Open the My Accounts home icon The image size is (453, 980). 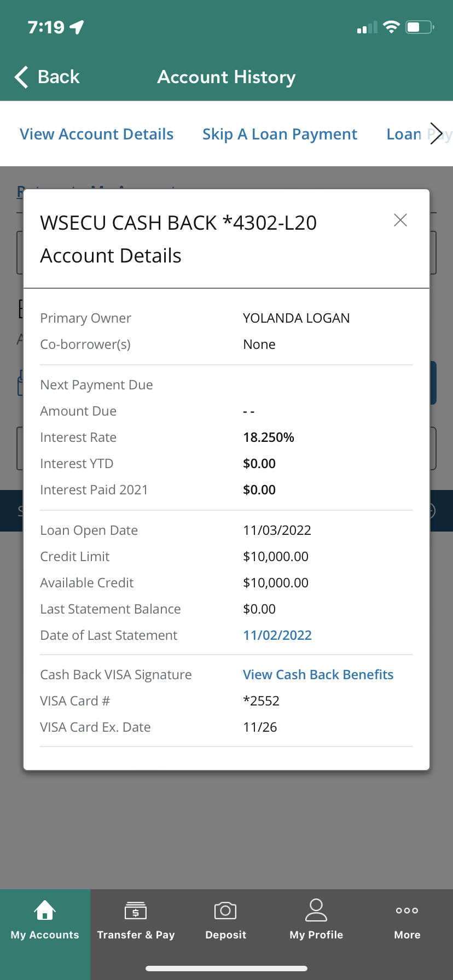(x=45, y=910)
